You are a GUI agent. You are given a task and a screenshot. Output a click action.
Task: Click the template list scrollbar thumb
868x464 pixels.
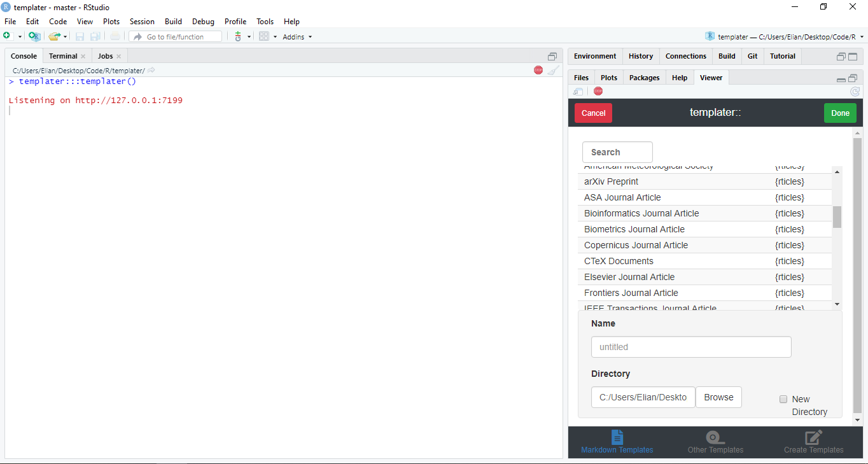click(x=837, y=217)
